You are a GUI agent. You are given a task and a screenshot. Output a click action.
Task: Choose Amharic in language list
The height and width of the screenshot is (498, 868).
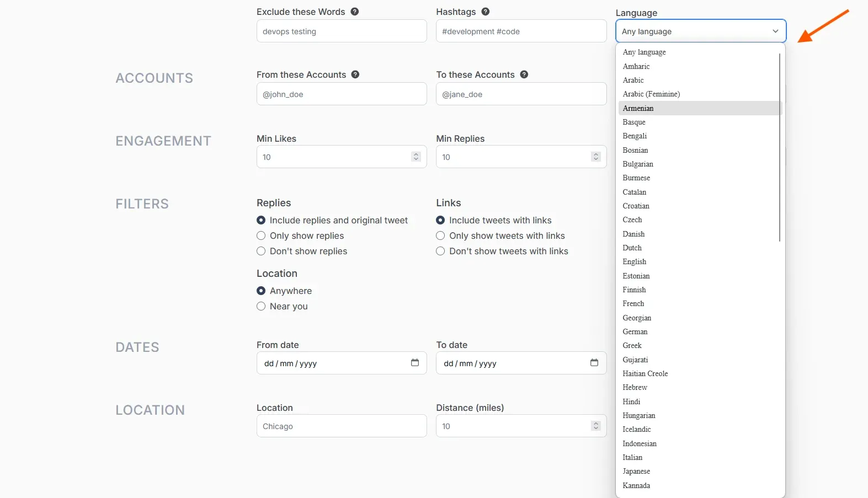pyautogui.click(x=700, y=66)
